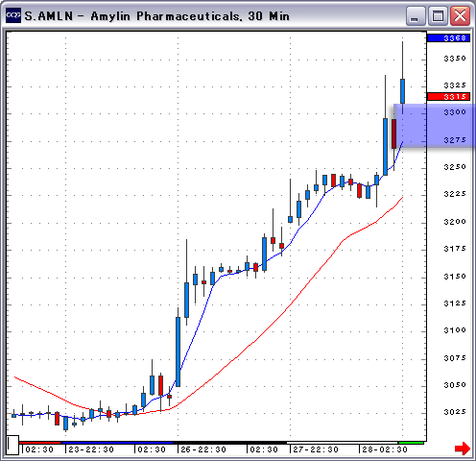Click the CQG logo icon in title bar
The image size is (476, 461).
coord(13,15)
